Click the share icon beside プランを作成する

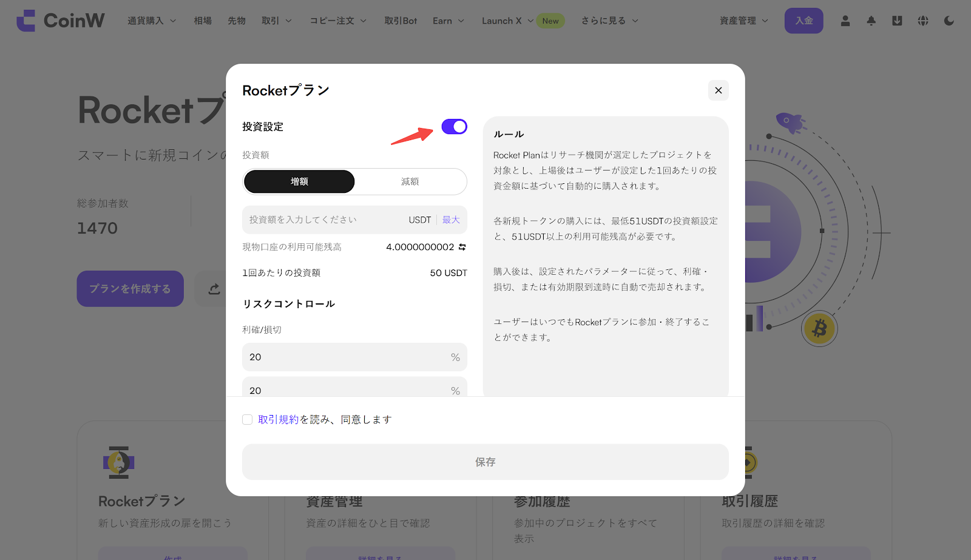(214, 289)
